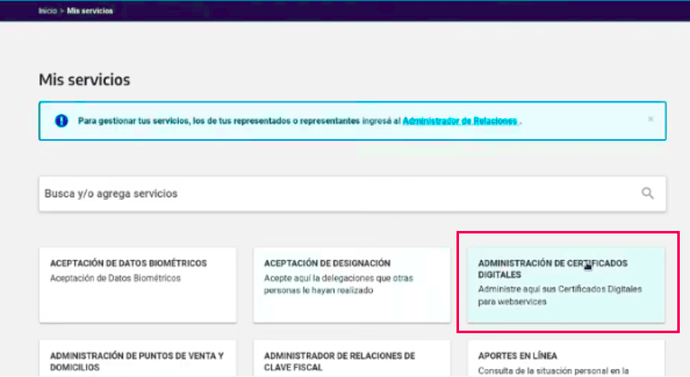Open Aceptación de Designación card
The width and height of the screenshot is (690, 377).
[352, 285]
